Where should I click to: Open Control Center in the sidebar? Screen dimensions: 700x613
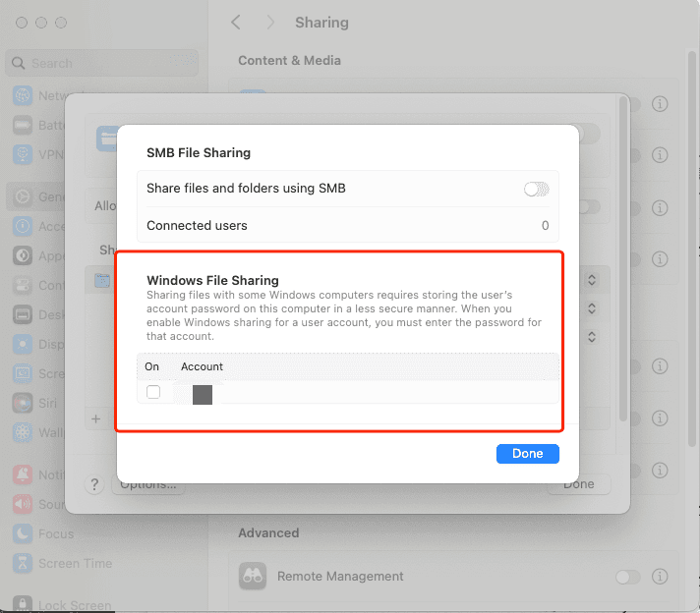[39, 285]
